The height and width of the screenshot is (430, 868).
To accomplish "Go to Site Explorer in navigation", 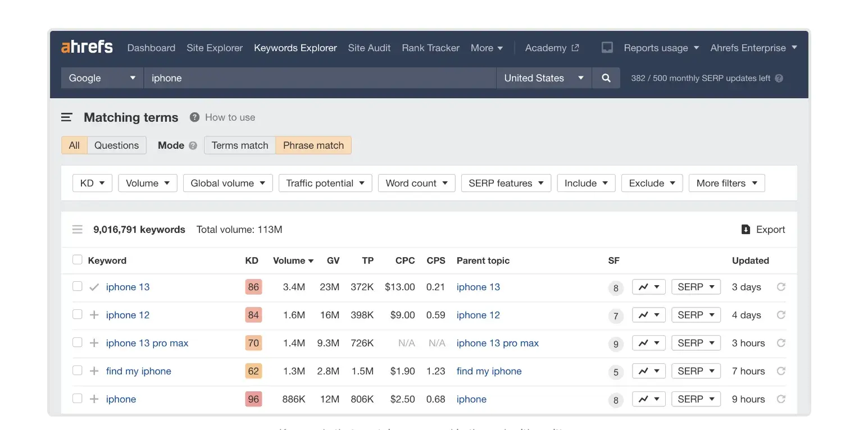I will pyautogui.click(x=215, y=48).
